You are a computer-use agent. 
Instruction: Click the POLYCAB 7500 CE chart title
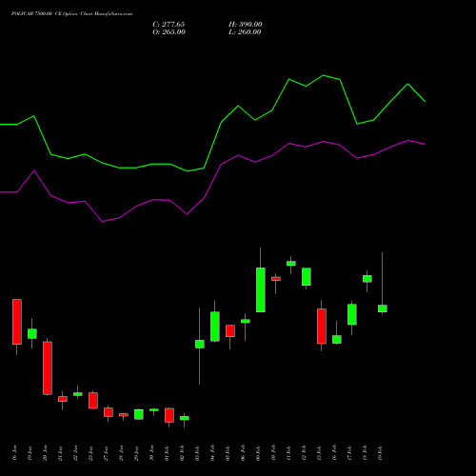[71, 14]
